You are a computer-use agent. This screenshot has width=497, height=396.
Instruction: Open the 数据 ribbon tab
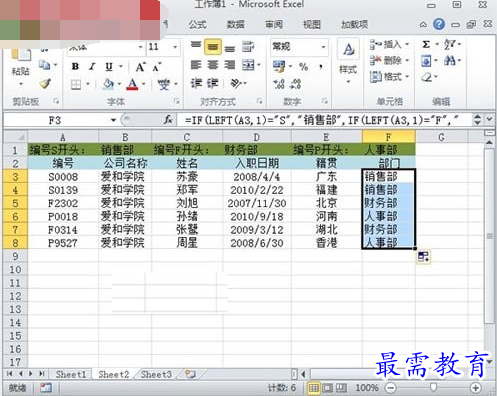tap(236, 24)
